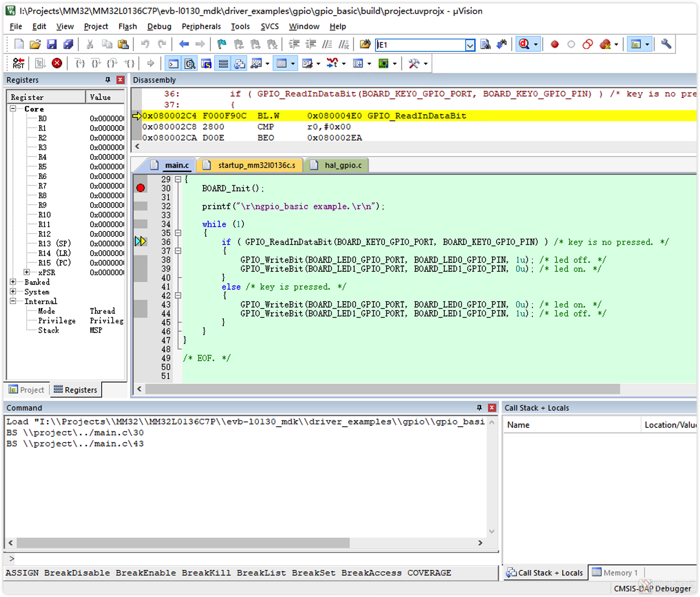Viewport: 700px width, 597px height.
Task: Toggle Registers Window display
Action: click(x=223, y=64)
